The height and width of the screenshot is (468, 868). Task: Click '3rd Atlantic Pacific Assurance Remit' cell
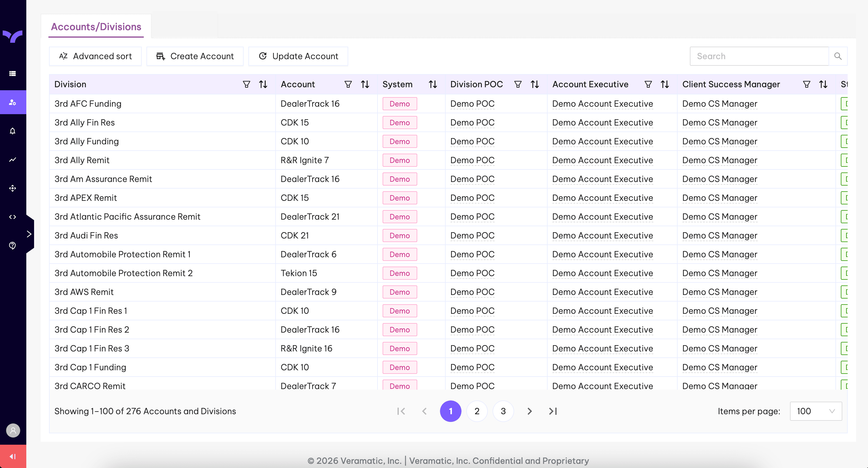162,217
